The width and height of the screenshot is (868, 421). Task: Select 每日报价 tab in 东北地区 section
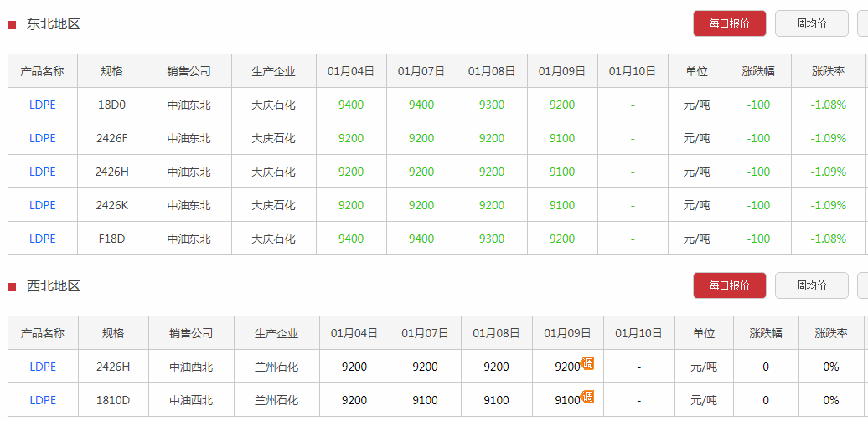click(x=729, y=23)
